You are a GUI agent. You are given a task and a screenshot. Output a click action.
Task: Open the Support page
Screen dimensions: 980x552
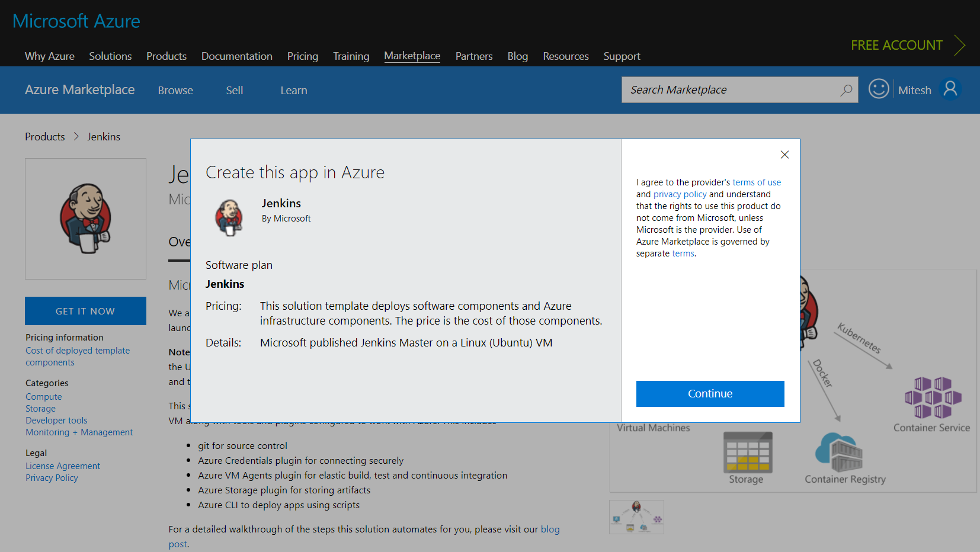click(622, 56)
